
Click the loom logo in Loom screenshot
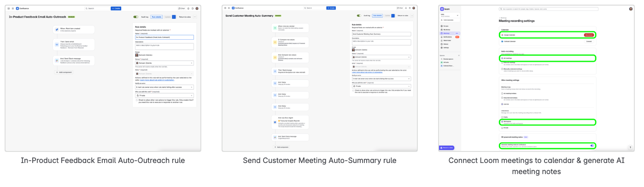tap(445, 9)
